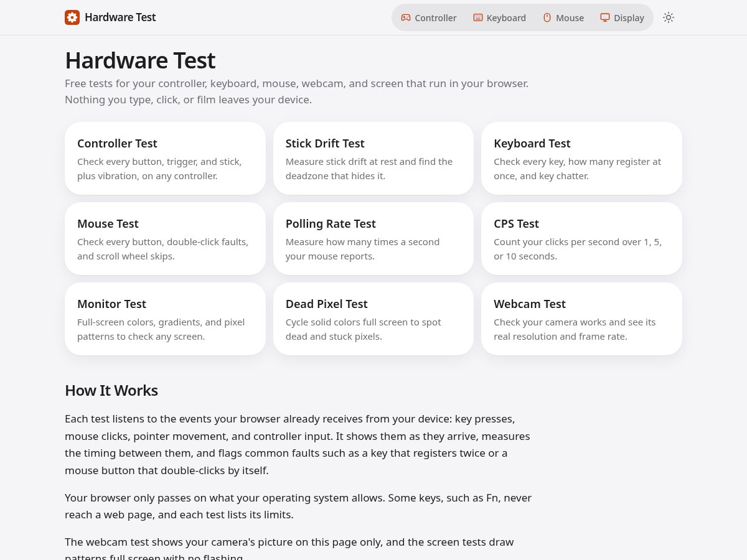Open the Keyboard navigation menu
747x560 pixels.
pos(500,17)
